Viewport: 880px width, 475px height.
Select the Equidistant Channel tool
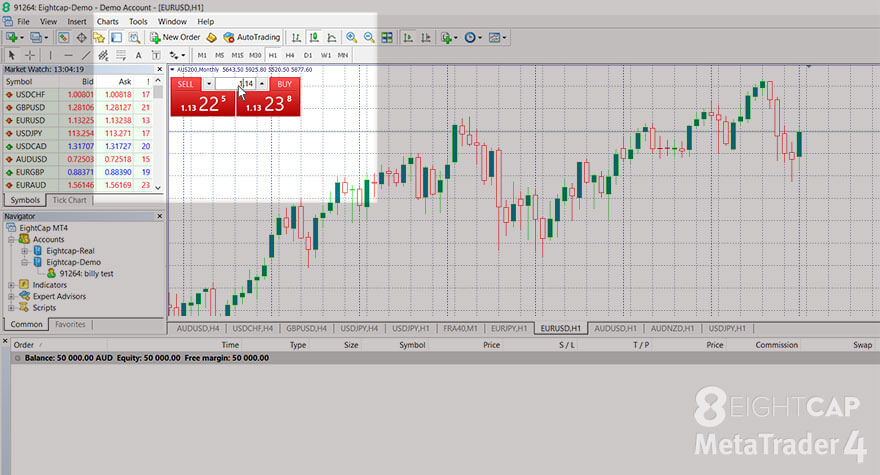[x=103, y=55]
